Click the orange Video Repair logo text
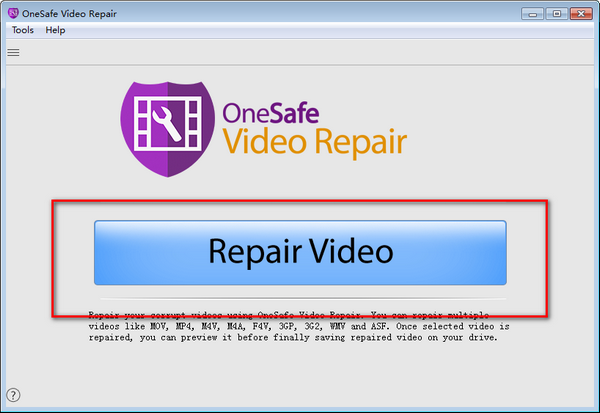600x413 pixels. pyautogui.click(x=315, y=142)
